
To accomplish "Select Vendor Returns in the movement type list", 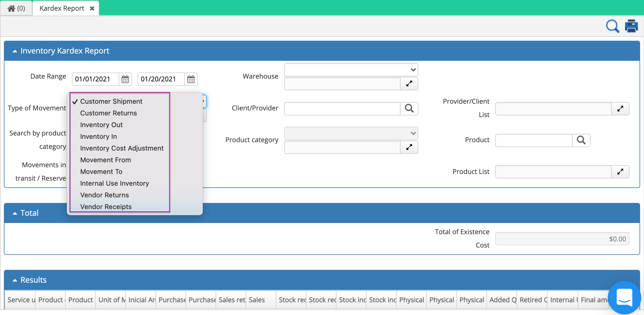I will point(104,195).
